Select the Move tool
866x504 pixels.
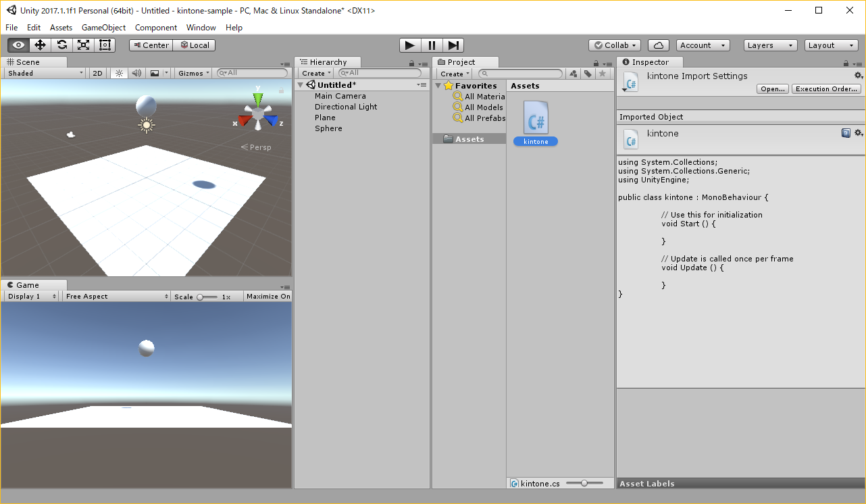point(40,45)
